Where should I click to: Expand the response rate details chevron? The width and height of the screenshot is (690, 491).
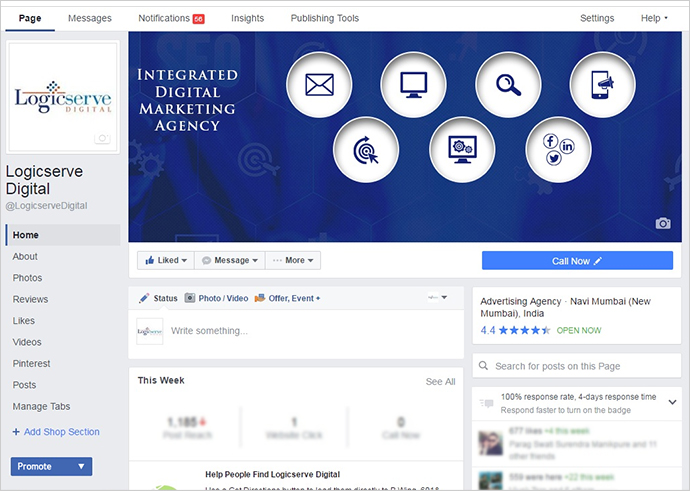pos(672,402)
